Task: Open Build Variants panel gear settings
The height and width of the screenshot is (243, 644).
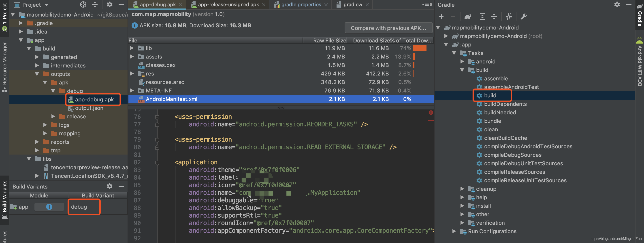Action: [x=109, y=186]
